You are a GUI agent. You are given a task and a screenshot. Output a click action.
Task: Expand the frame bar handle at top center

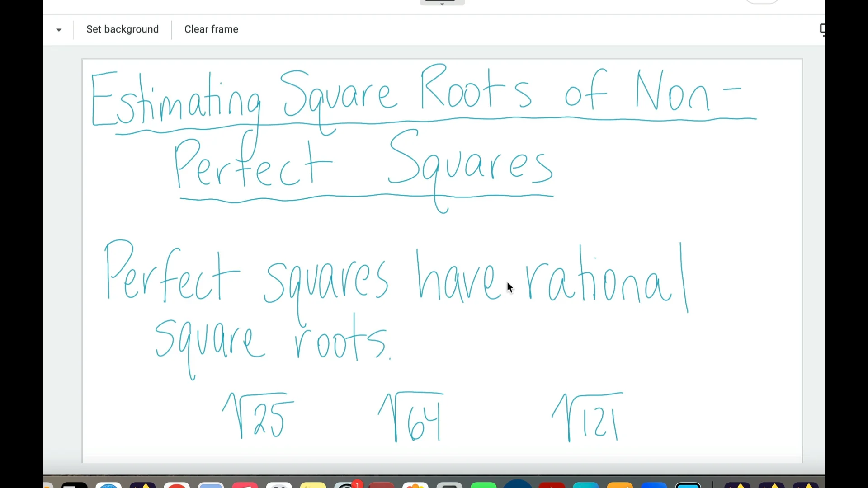click(x=442, y=3)
